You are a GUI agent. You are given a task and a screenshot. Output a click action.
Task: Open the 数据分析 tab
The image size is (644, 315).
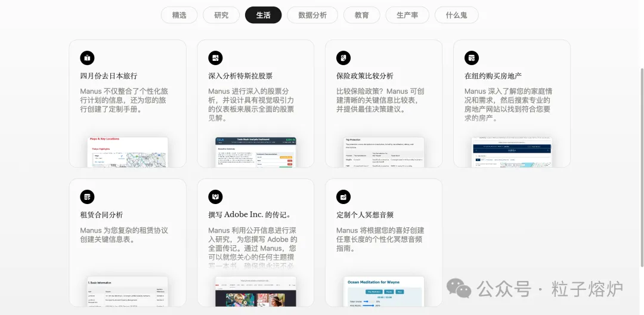[x=312, y=15]
